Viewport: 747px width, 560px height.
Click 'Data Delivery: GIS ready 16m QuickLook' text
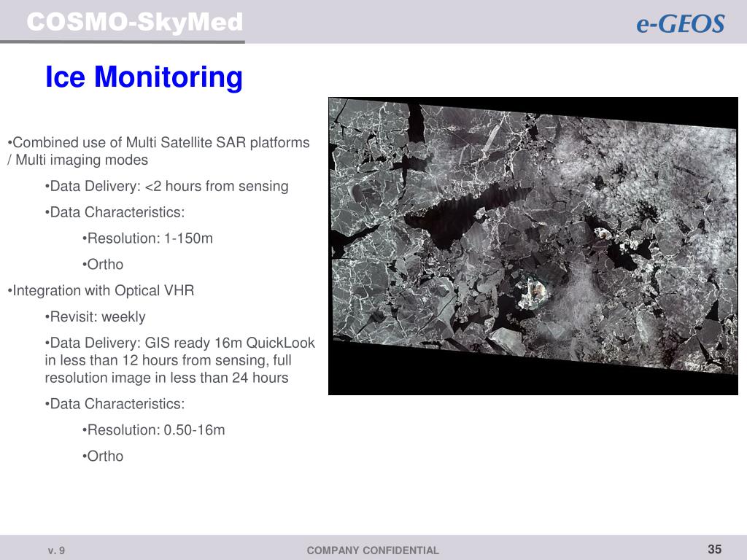pos(179,360)
